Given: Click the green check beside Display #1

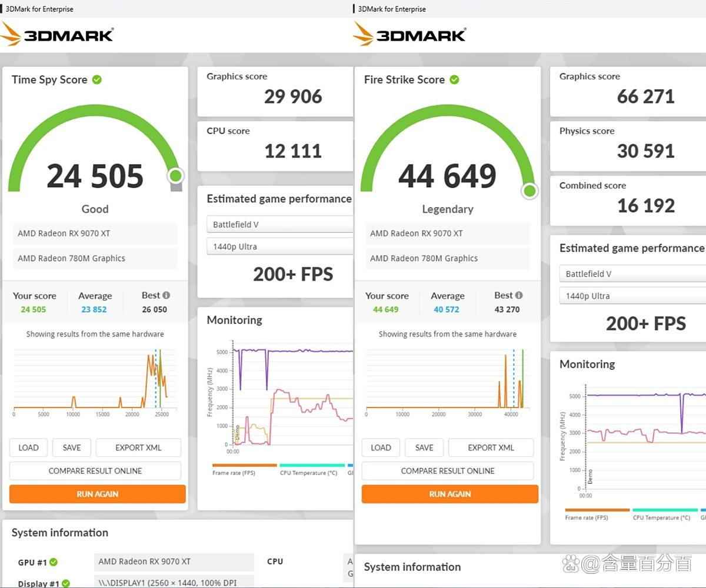Looking at the screenshot, I should [66, 583].
